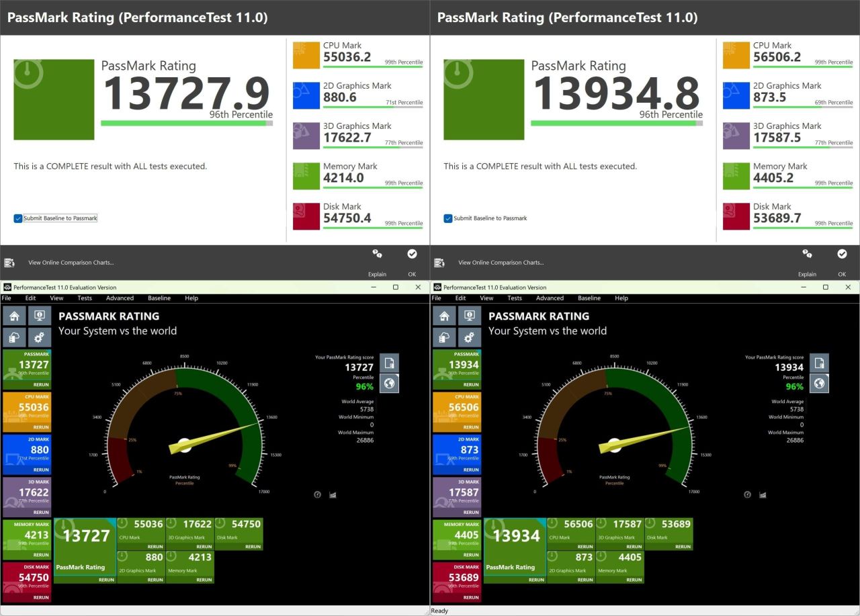
Task: Select the small bar-chart icon below the 13934 gauge
Action: (763, 494)
